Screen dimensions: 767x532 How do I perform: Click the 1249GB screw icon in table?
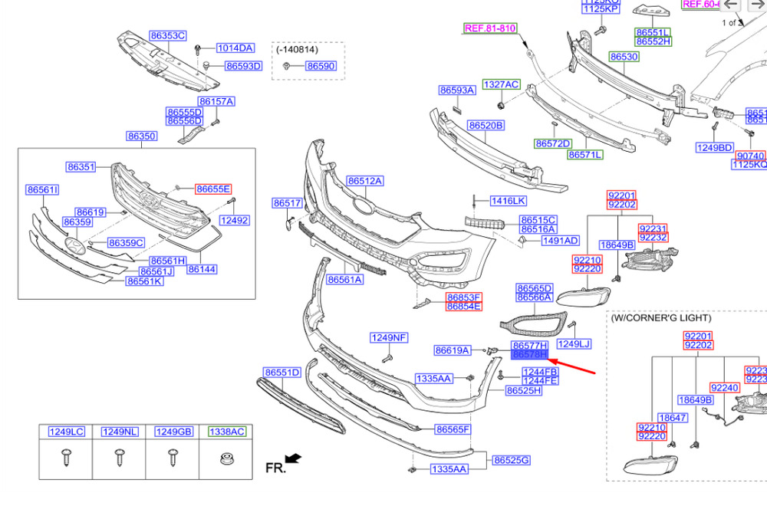pos(172,458)
